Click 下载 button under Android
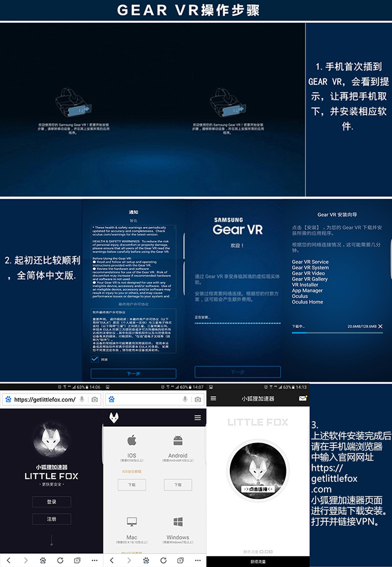392x567 pixels. (178, 484)
